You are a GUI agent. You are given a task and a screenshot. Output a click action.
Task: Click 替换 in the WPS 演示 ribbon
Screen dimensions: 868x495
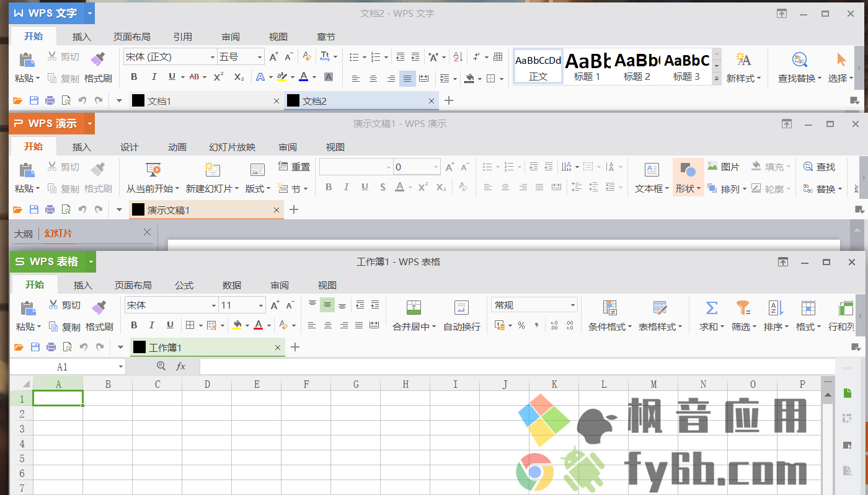[x=822, y=189]
